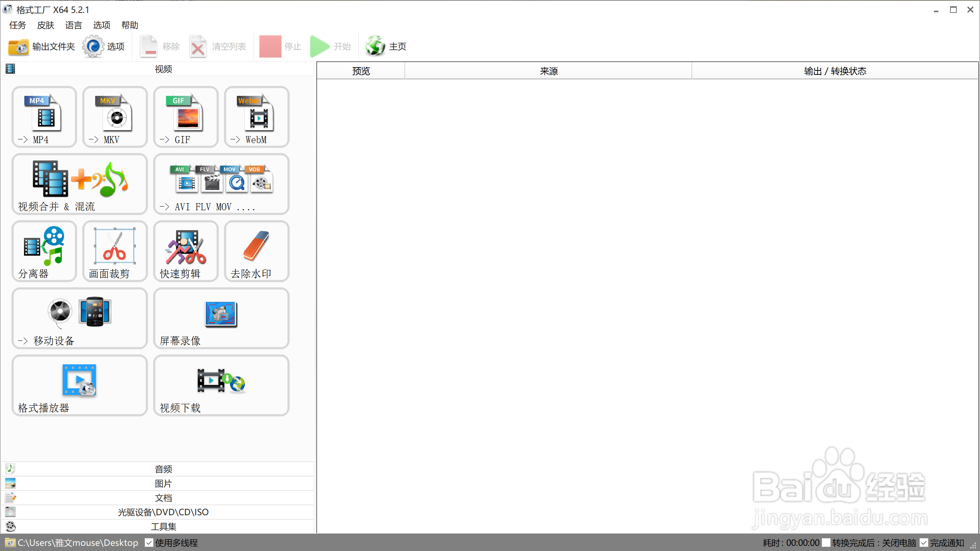The width and height of the screenshot is (980, 551).
Task: Click the reel icon beside 工具集
Action: coord(10,526)
